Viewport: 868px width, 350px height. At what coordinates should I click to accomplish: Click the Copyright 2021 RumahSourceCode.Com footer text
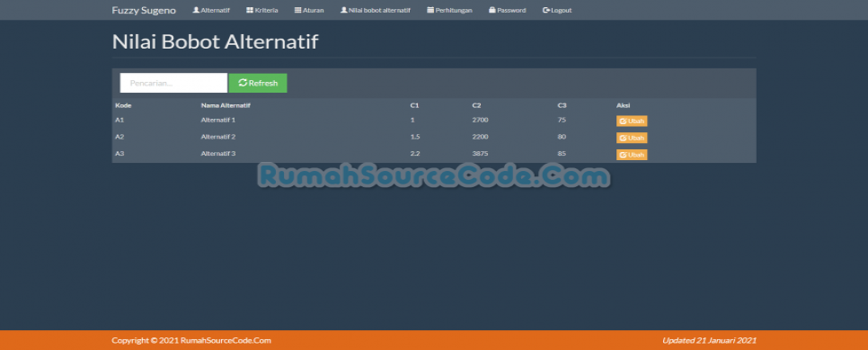coord(191,341)
